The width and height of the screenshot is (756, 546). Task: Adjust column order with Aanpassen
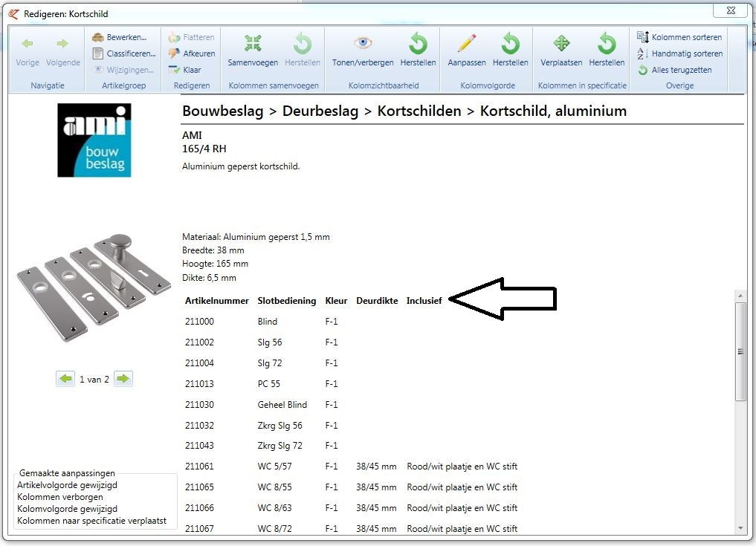tap(467, 50)
